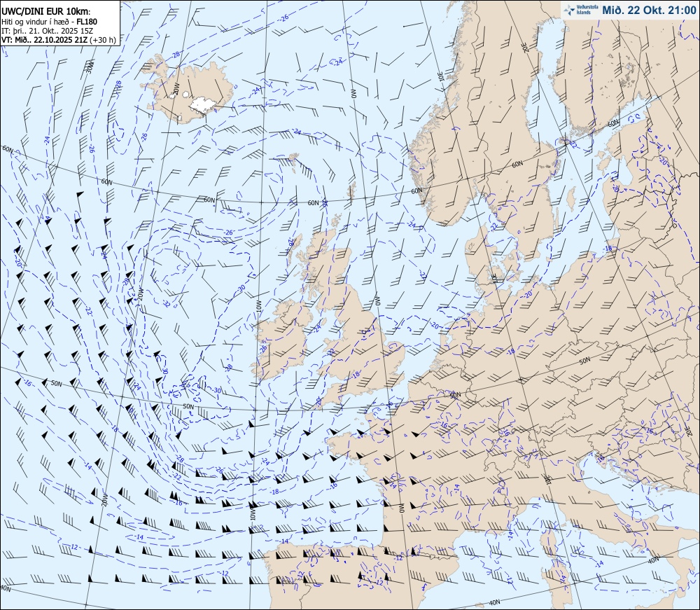Image resolution: width=700 pixels, height=610 pixels.
Task: Click the "IT: þri.. 21. Okt.. 2025 15Z" line
Action: 48,30
